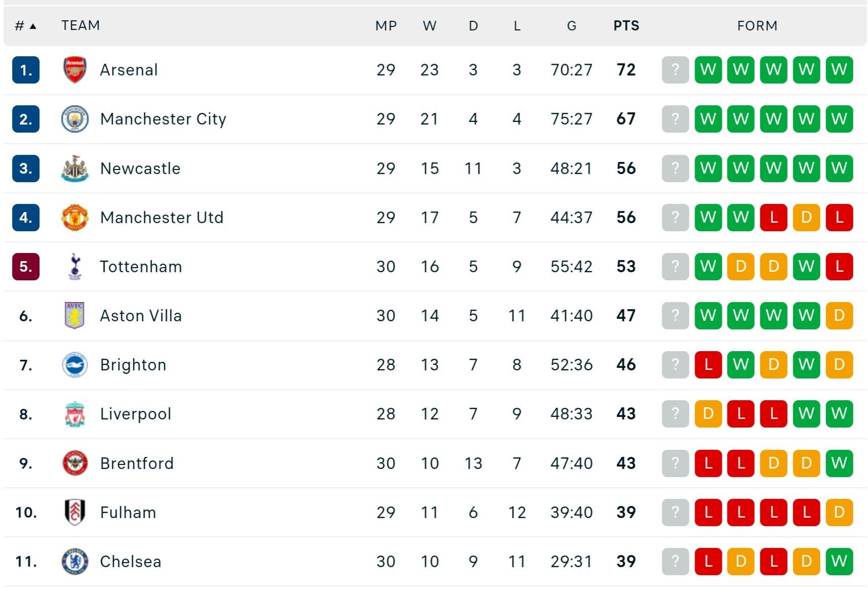This screenshot has width=868, height=592.
Task: Select the Liverpool club crest
Action: 75,414
